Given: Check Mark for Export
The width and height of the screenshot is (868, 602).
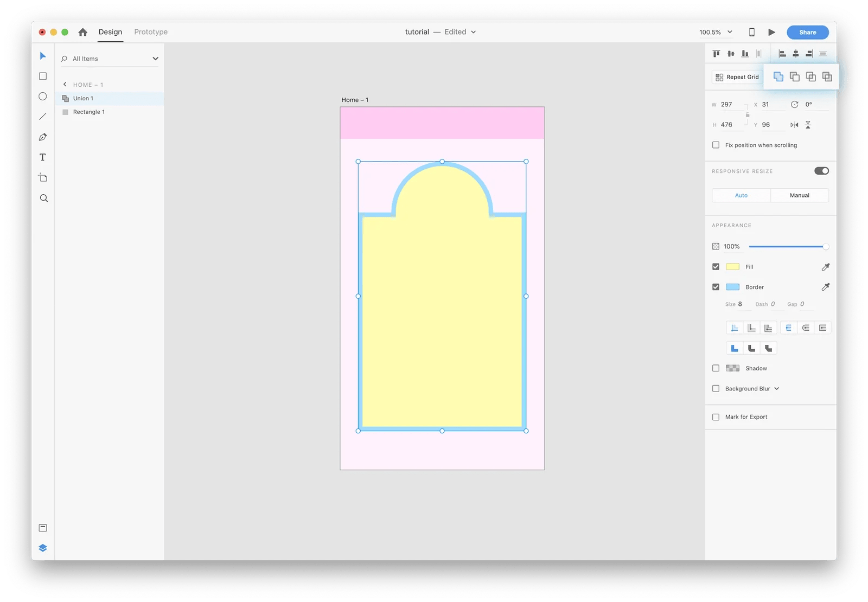Looking at the screenshot, I should (716, 417).
